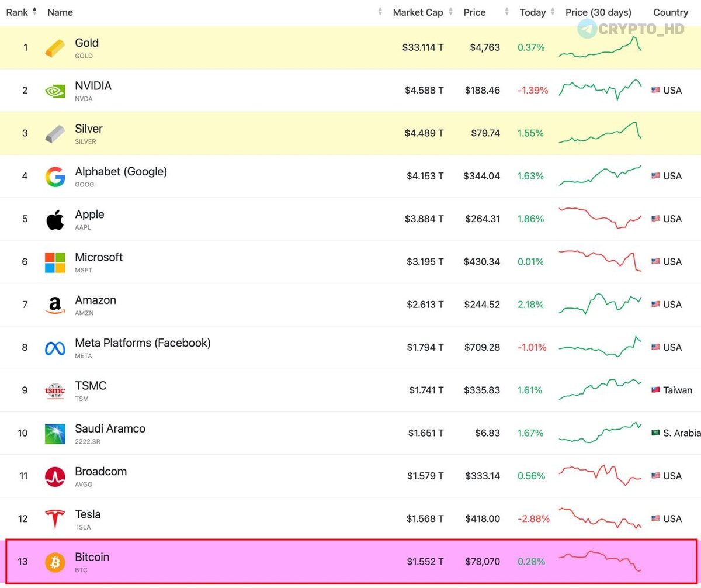Open the Apple company link
Viewport: 701px width, 588px height.
point(89,215)
